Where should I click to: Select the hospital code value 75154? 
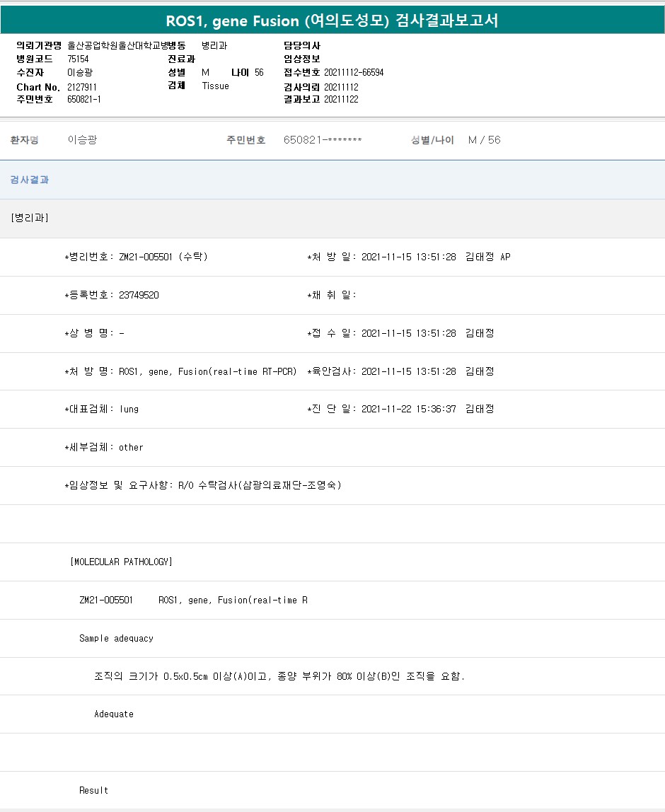tap(79, 59)
